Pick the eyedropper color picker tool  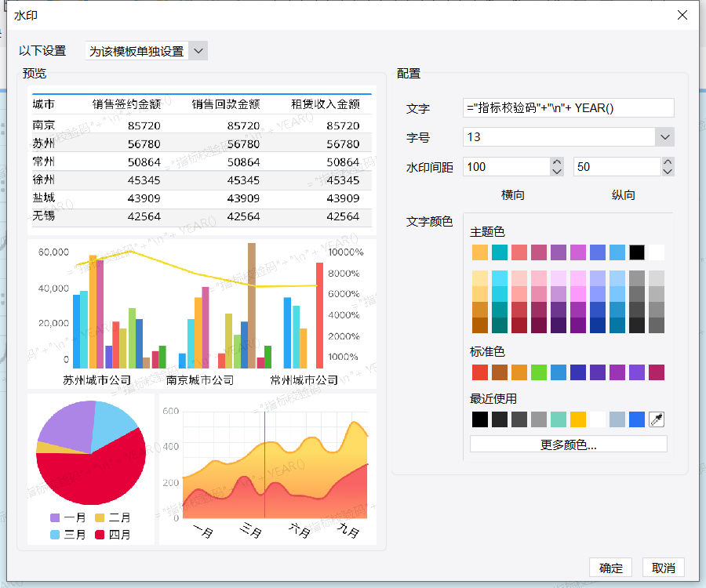(657, 419)
